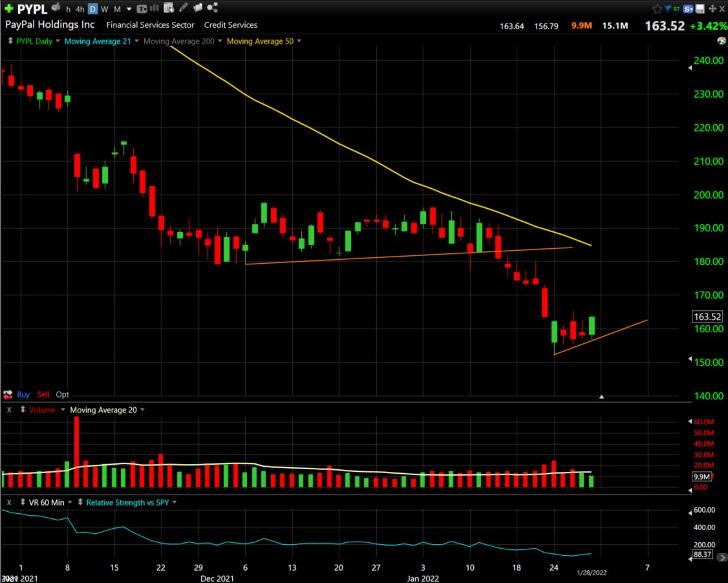
Task: Open the blue S symbol-link dropdown
Action: [x=689, y=9]
